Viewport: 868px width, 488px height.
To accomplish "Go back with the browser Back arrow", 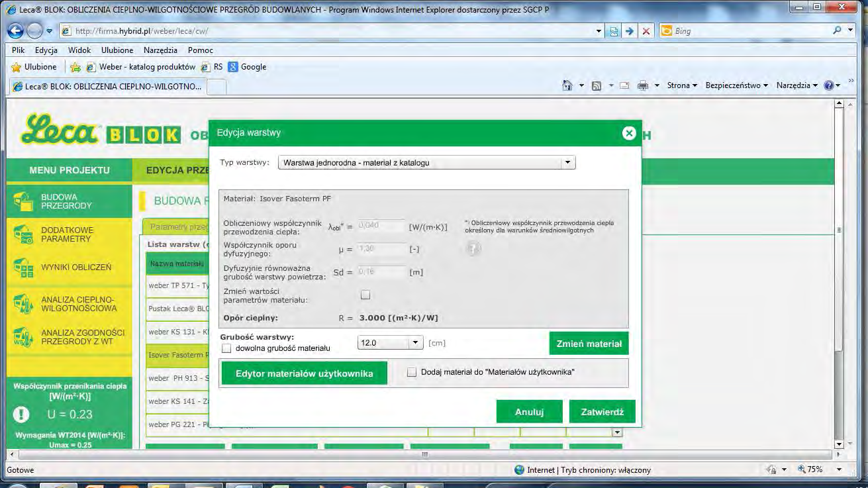I will 17,30.
